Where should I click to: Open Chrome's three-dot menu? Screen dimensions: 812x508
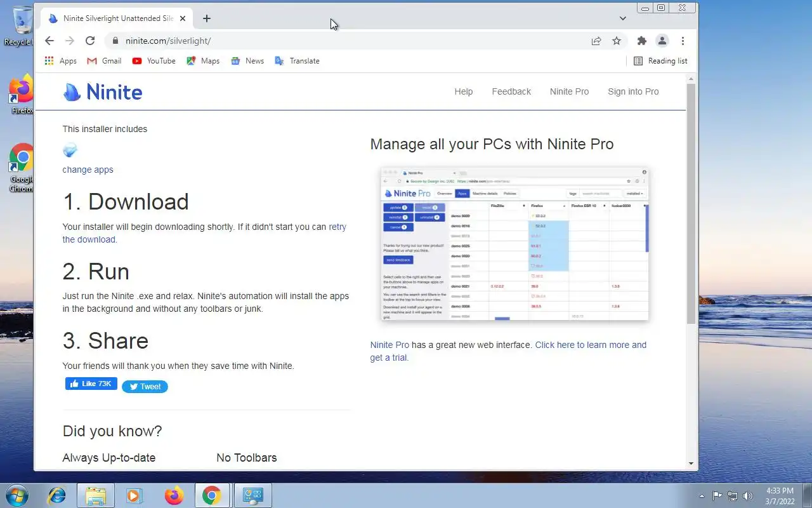pos(683,41)
